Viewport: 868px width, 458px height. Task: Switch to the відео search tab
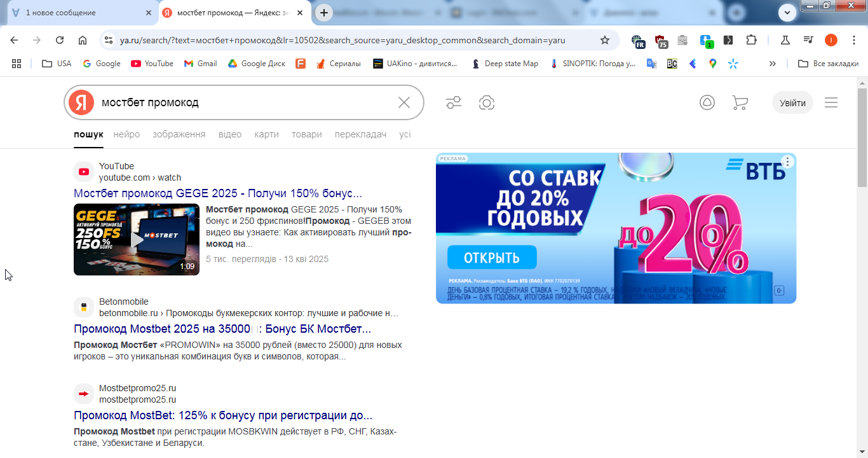(x=230, y=134)
